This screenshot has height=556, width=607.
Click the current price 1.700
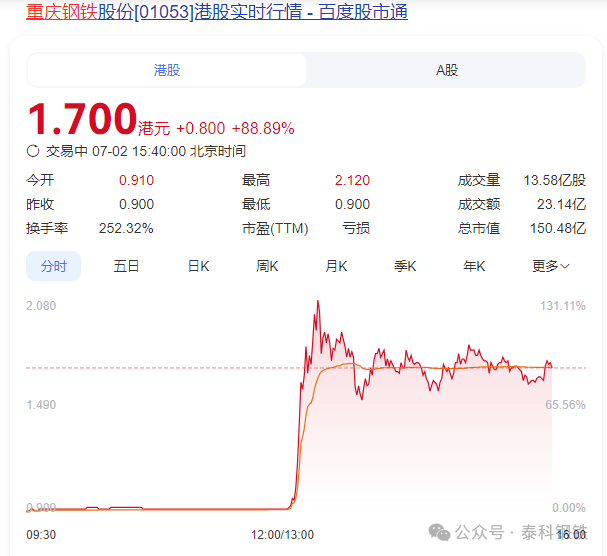click(82, 118)
